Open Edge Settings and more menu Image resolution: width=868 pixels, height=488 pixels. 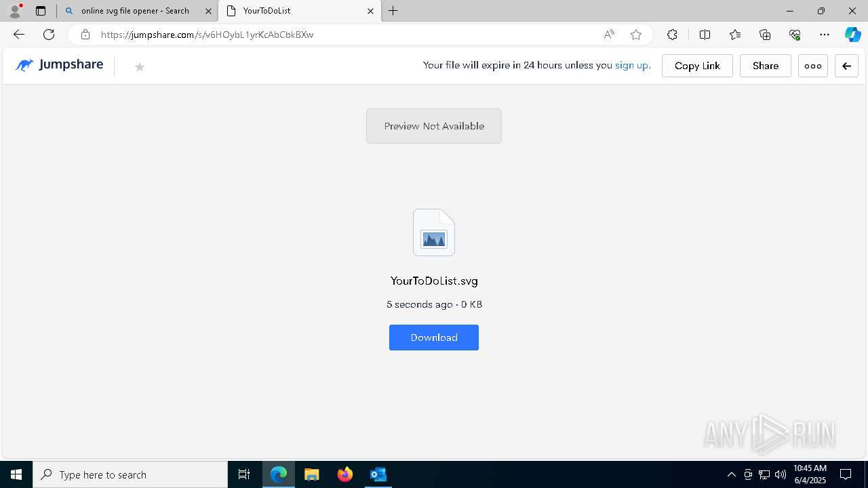pos(825,35)
